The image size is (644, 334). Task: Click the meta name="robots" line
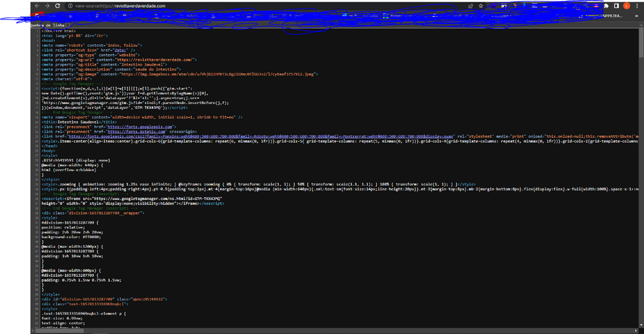click(x=91, y=45)
